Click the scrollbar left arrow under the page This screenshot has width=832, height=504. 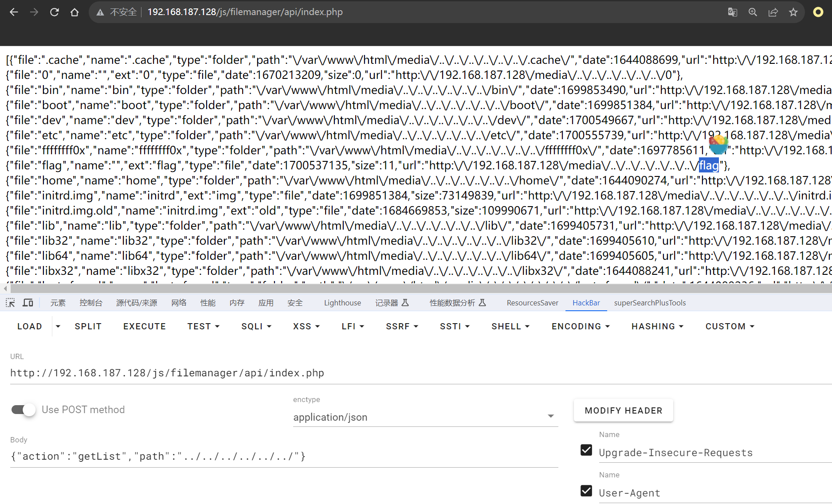[x=5, y=289]
